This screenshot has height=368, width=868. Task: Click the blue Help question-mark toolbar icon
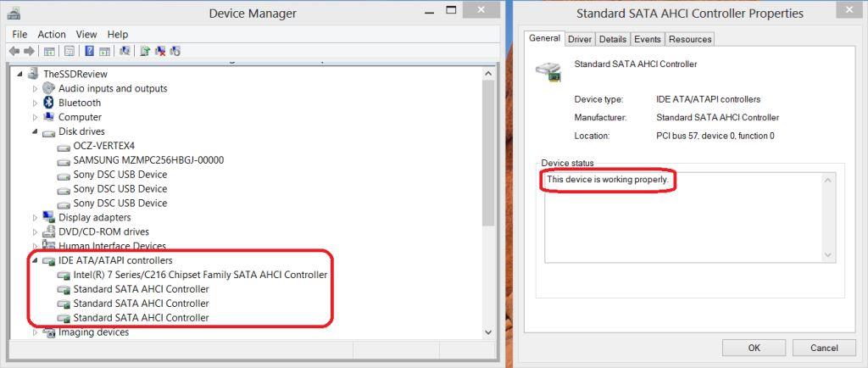pos(89,51)
